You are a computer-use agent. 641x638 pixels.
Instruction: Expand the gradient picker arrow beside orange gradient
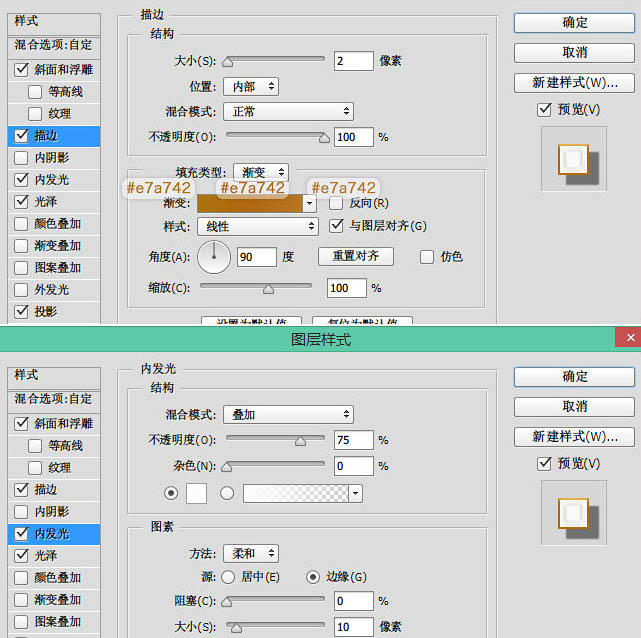coord(309,203)
